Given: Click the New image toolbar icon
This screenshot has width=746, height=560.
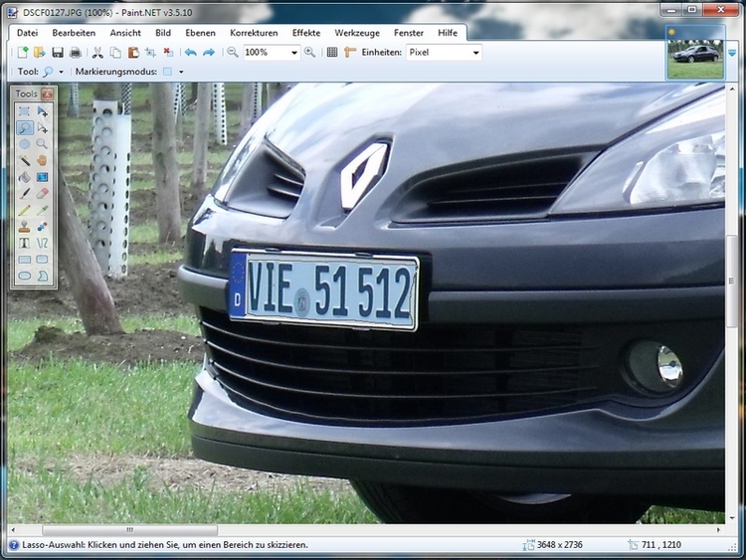Looking at the screenshot, I should 22,53.
